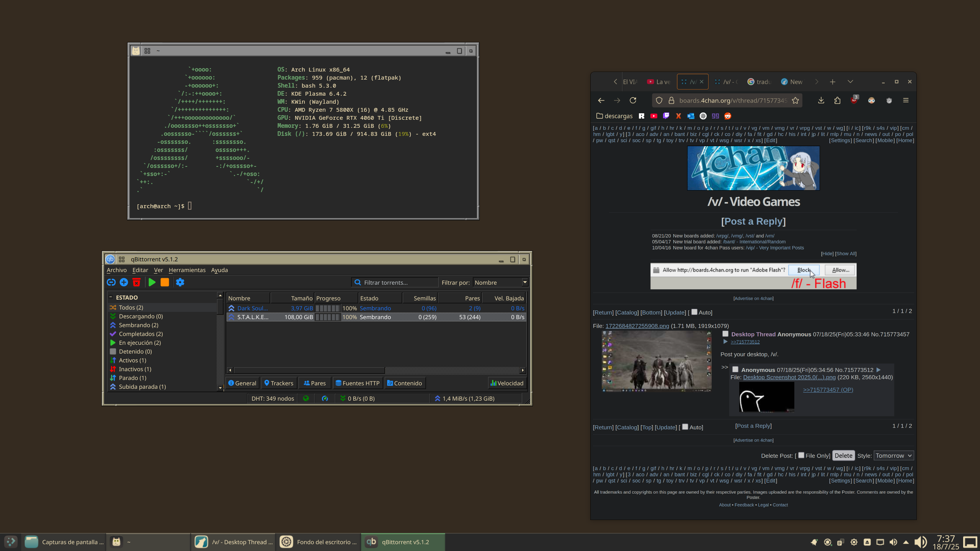980x551 pixels.
Task: Open the Editar menu
Action: pyautogui.click(x=140, y=270)
